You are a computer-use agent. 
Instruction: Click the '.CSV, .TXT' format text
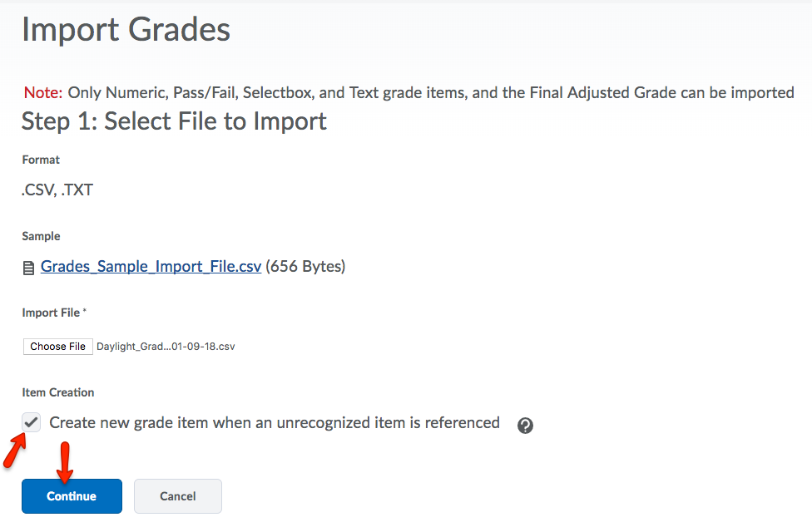(57, 190)
